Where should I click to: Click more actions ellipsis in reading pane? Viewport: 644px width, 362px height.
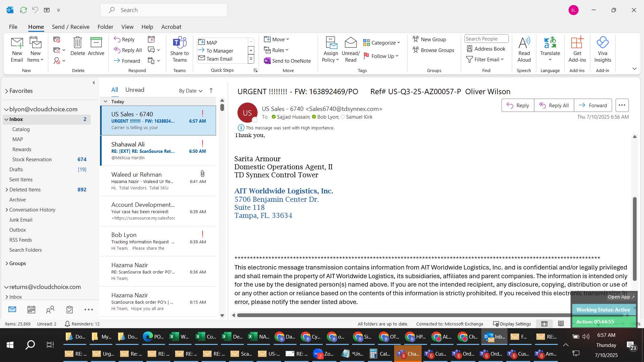click(x=622, y=105)
